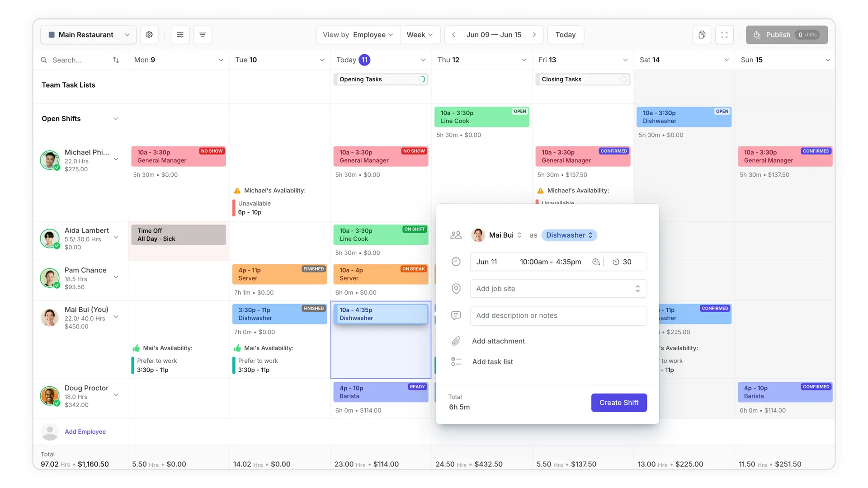868x488 pixels.
Task: Click the sort arrows beside Search
Action: point(116,60)
